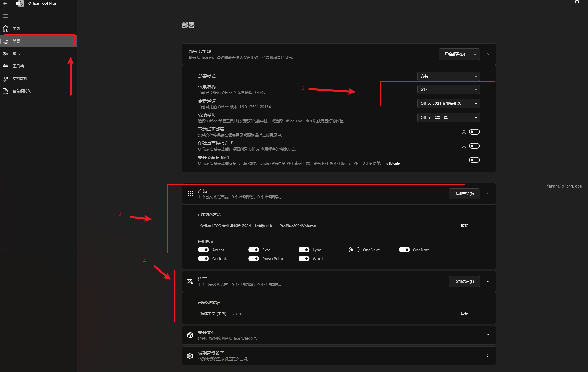Open the 更新通道 dropdown Office 2024 企业长期版
Screen dimensions: 588x372
pos(448,103)
